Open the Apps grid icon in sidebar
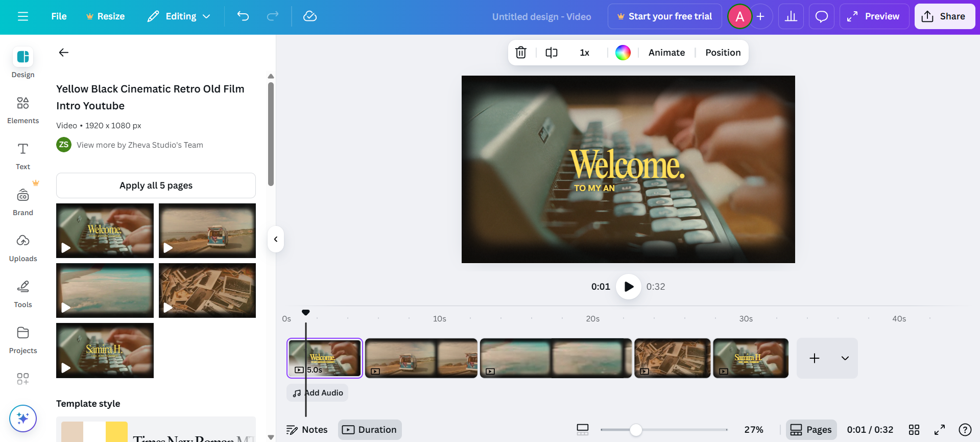This screenshot has width=980, height=442. click(x=23, y=379)
